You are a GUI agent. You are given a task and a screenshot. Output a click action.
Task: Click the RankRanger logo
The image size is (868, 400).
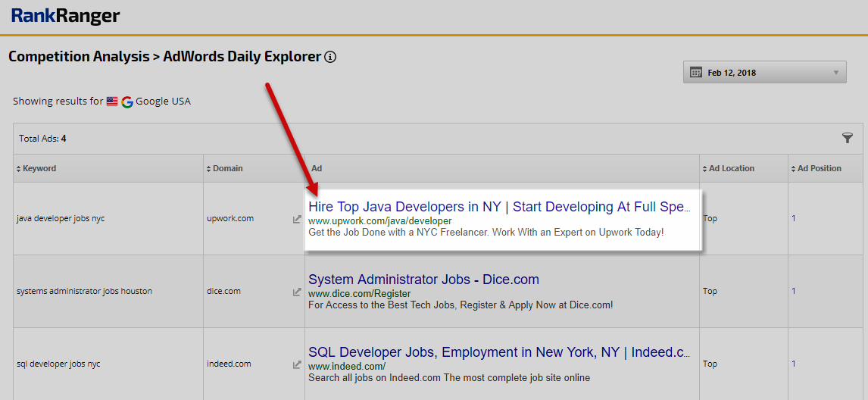point(65,16)
